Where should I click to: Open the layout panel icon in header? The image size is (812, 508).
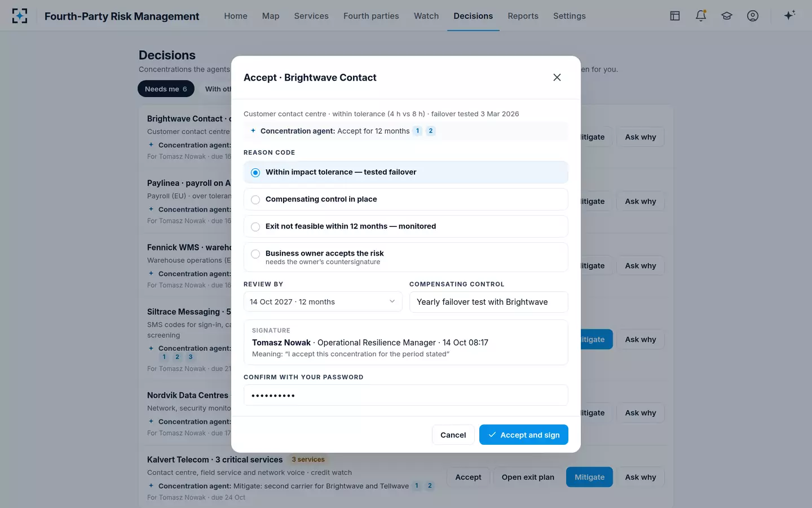(675, 16)
